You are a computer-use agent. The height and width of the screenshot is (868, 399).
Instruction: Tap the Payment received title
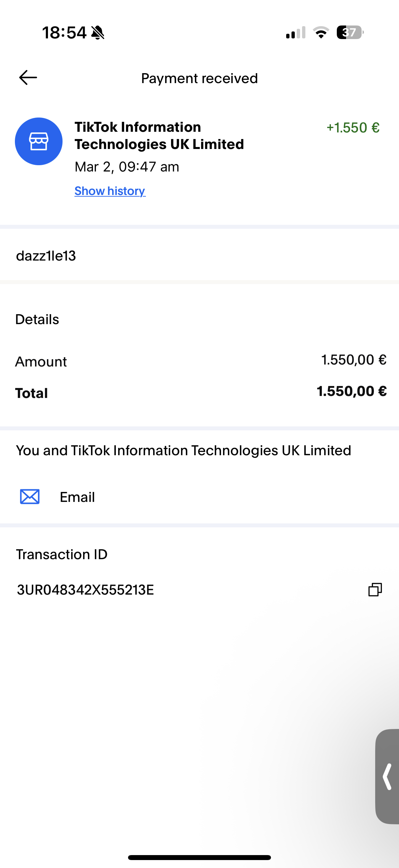(x=199, y=78)
